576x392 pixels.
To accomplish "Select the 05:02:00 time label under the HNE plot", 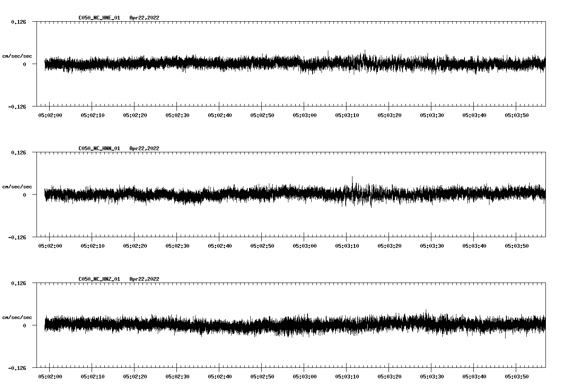I will (50, 115).
